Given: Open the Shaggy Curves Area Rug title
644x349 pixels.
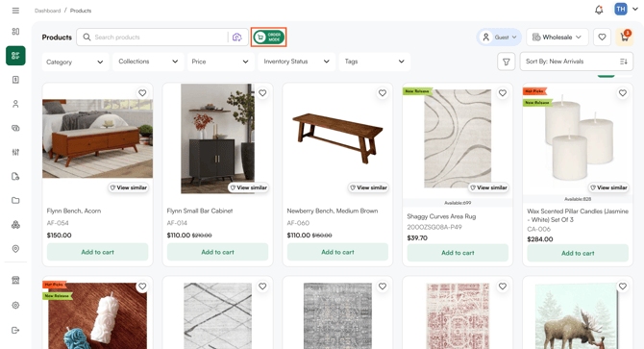Looking at the screenshot, I should pos(441,216).
